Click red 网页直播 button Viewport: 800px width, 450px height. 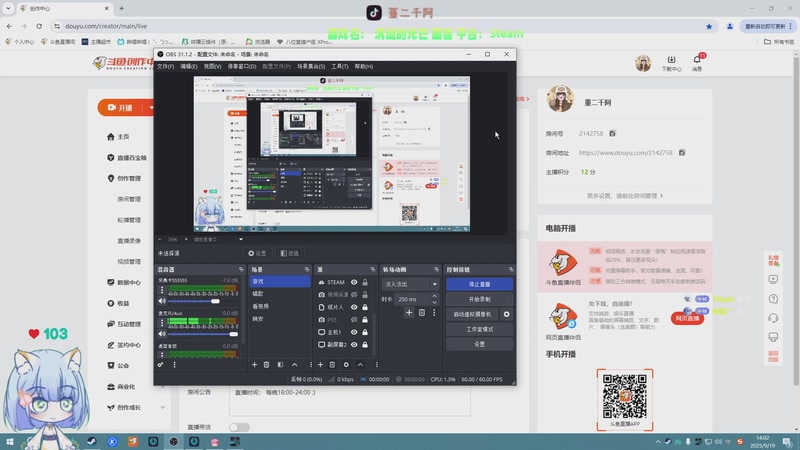point(687,318)
